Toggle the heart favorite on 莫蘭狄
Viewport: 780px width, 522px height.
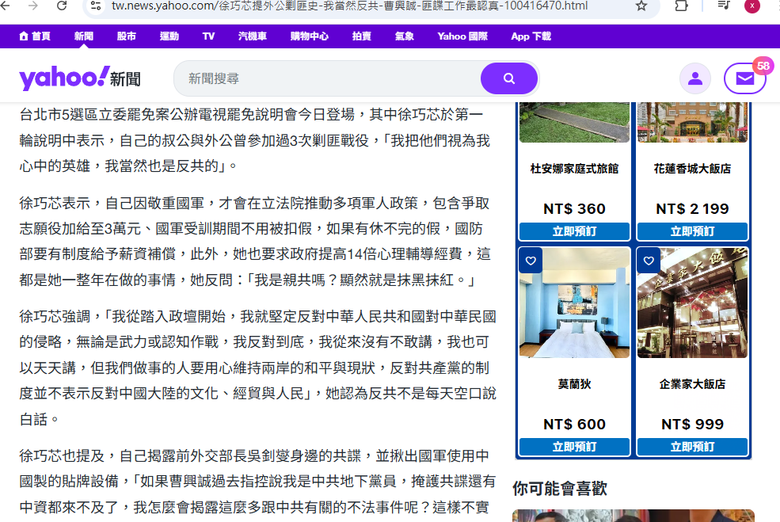[x=531, y=260]
